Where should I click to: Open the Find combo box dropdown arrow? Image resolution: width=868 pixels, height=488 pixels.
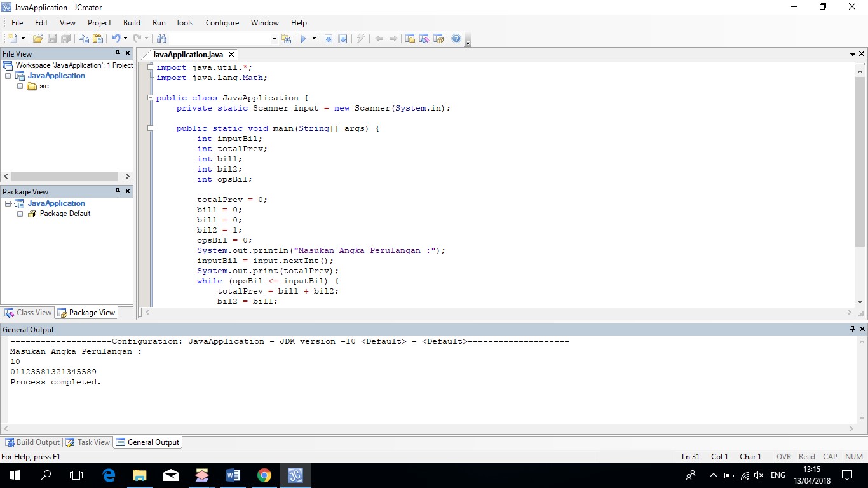pos(275,39)
